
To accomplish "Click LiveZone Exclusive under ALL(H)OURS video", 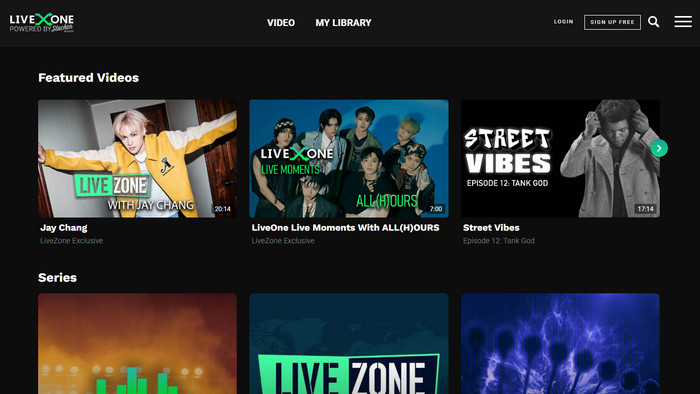I will [283, 241].
